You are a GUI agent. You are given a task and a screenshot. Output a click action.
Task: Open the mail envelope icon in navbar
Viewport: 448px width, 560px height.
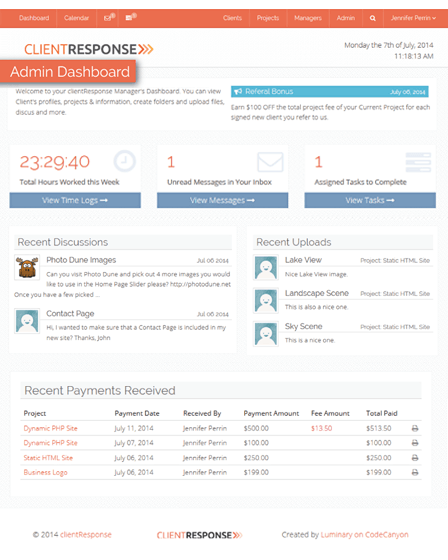pyautogui.click(x=109, y=18)
